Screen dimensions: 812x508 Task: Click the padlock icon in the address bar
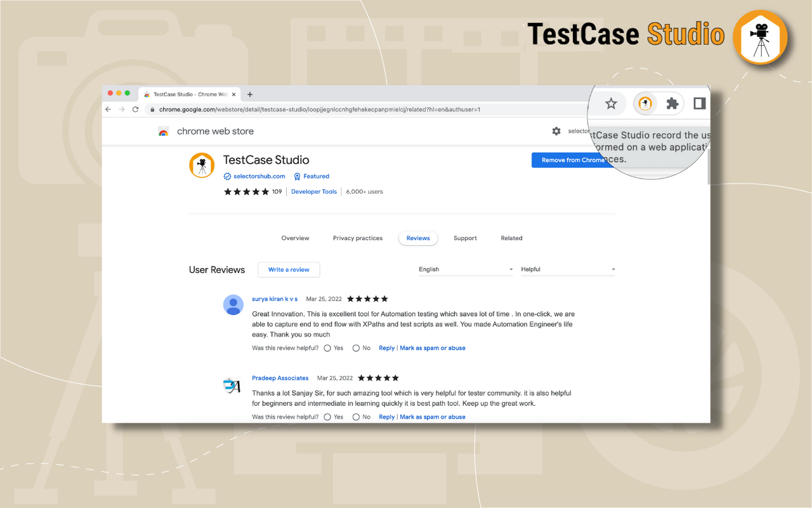pyautogui.click(x=152, y=109)
